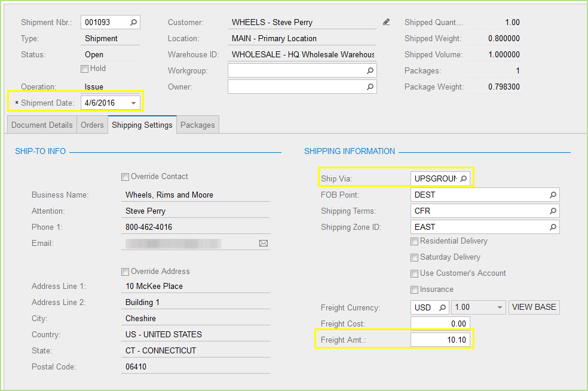Open the Document Details tab
The image size is (588, 391).
coord(41,125)
